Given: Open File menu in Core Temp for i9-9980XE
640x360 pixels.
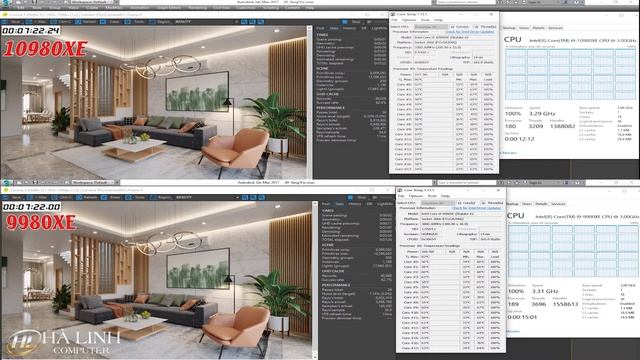Looking at the screenshot, I should (401, 196).
